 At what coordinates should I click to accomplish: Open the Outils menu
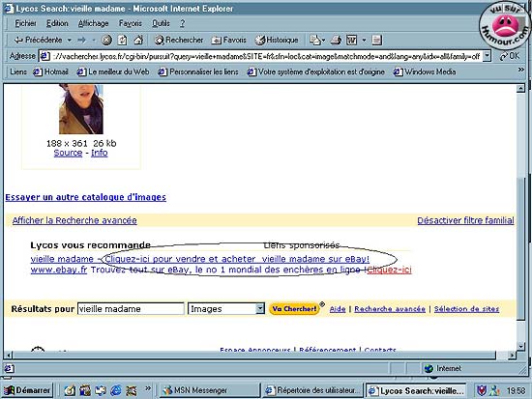point(161,23)
